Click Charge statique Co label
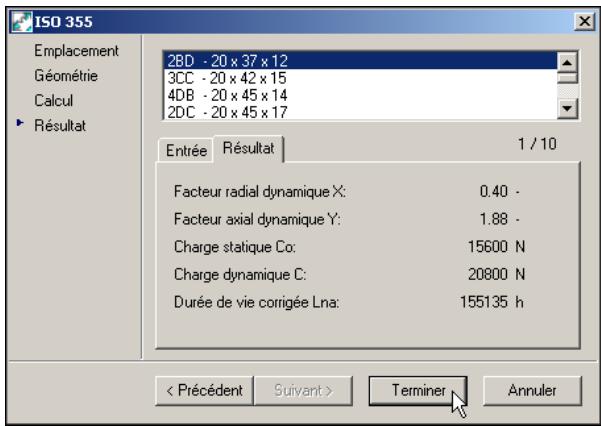 [x=235, y=247]
